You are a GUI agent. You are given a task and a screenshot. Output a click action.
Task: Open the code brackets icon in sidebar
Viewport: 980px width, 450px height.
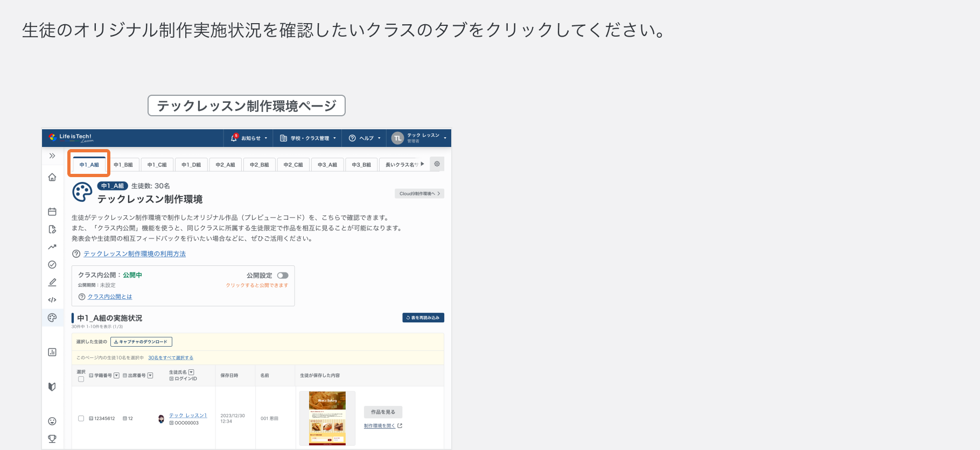pyautogui.click(x=52, y=300)
